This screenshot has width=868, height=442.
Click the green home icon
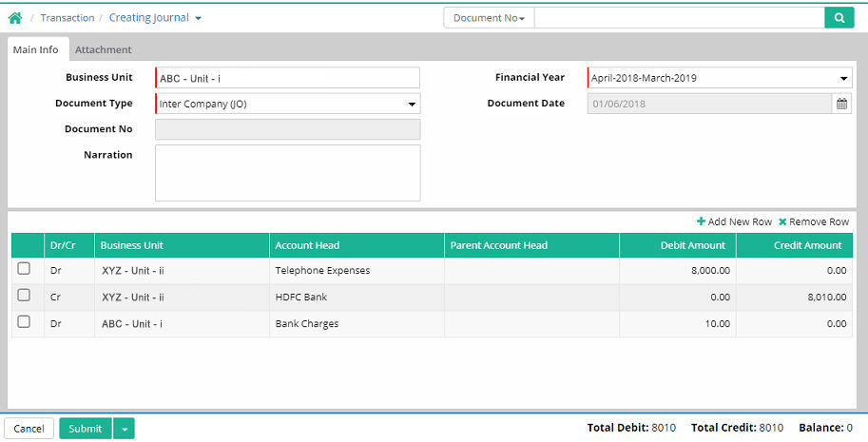[15, 18]
